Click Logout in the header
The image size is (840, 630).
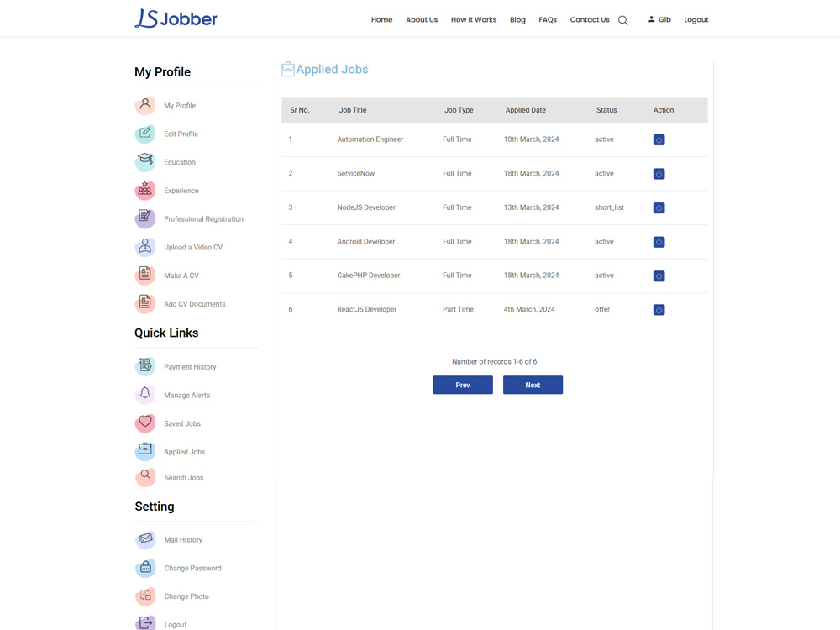coord(696,20)
